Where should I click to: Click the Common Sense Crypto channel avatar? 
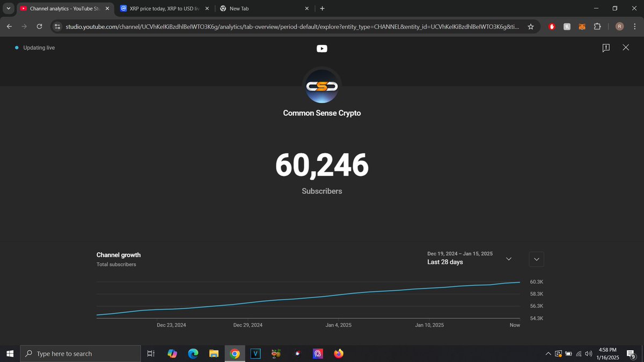(321, 86)
